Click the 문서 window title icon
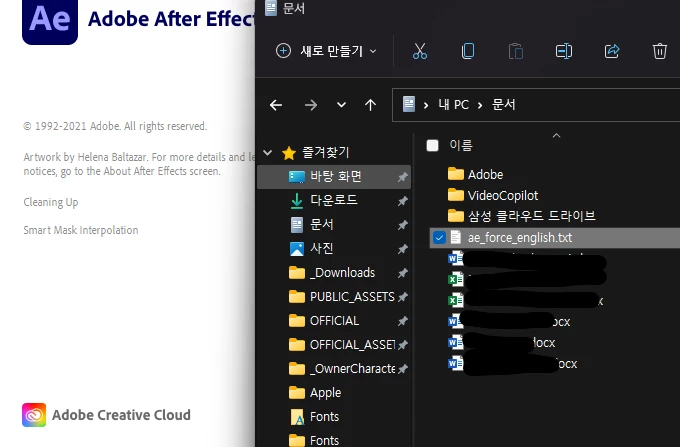Screen dimensions: 680x447 (x=271, y=7)
